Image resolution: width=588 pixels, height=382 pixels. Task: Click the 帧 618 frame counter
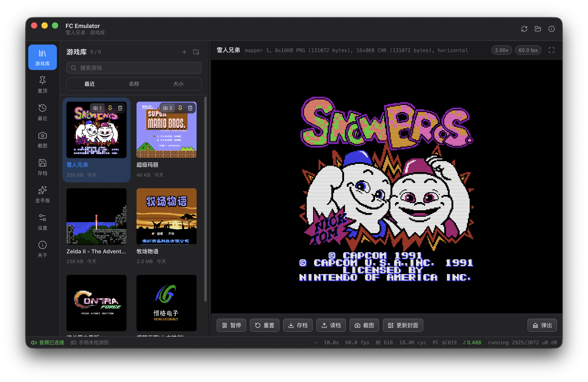(384, 342)
